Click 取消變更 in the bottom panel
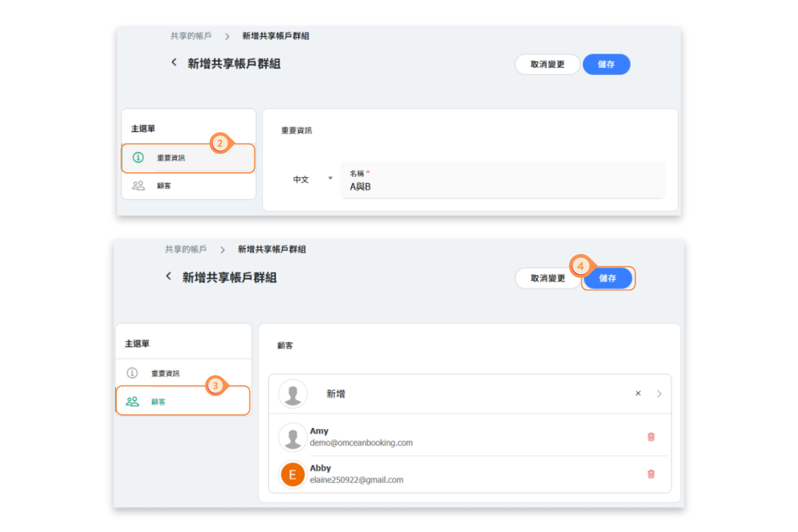Image resolution: width=798 pixels, height=532 pixels. point(547,278)
